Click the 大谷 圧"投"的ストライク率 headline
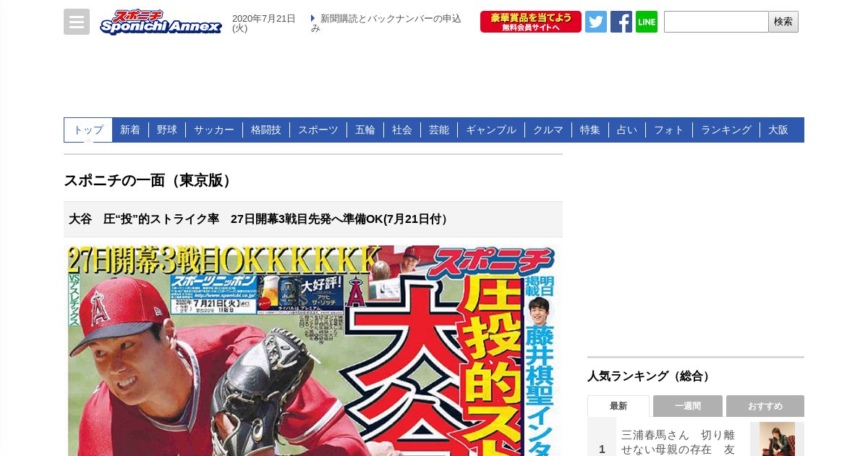The width and height of the screenshot is (868, 456). coord(260,219)
